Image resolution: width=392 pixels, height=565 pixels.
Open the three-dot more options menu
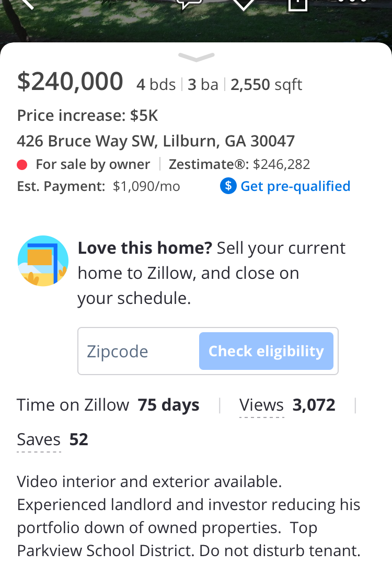click(352, 2)
